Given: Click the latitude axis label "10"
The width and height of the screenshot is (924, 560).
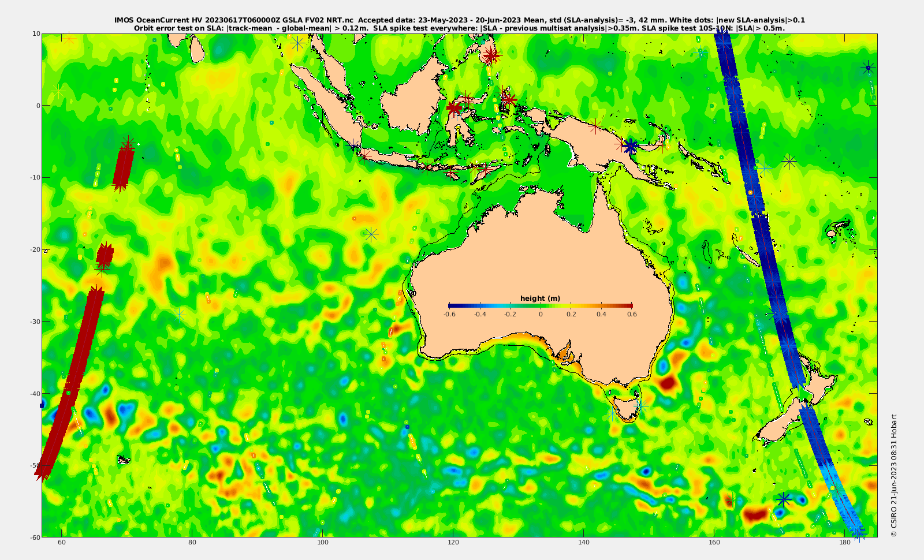Looking at the screenshot, I should coord(36,33).
